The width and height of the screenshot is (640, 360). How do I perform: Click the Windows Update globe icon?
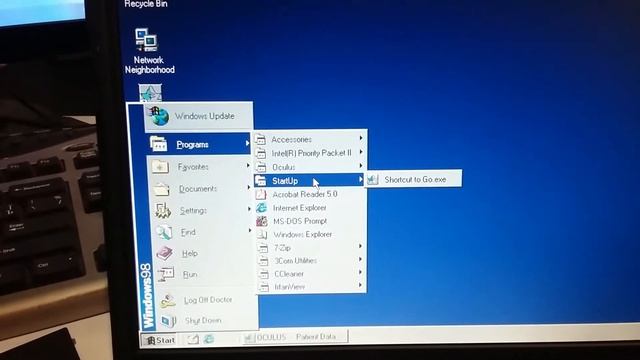click(x=159, y=116)
